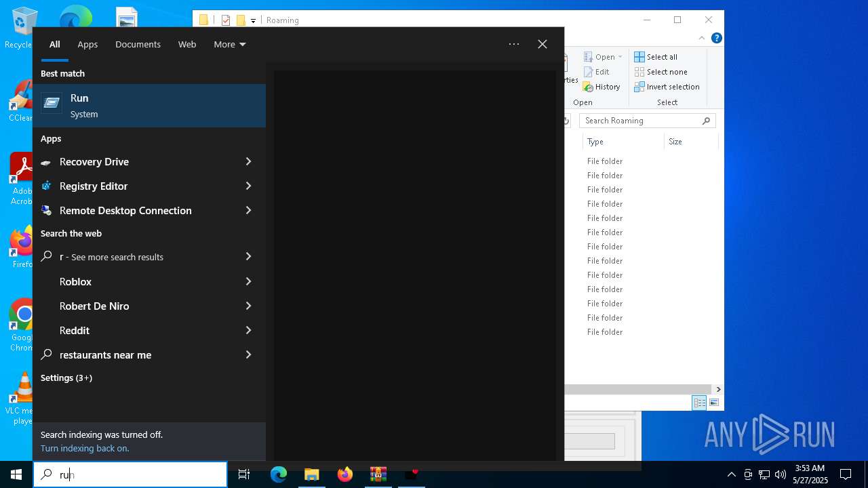Click Select all in Explorer ribbon

click(656, 57)
